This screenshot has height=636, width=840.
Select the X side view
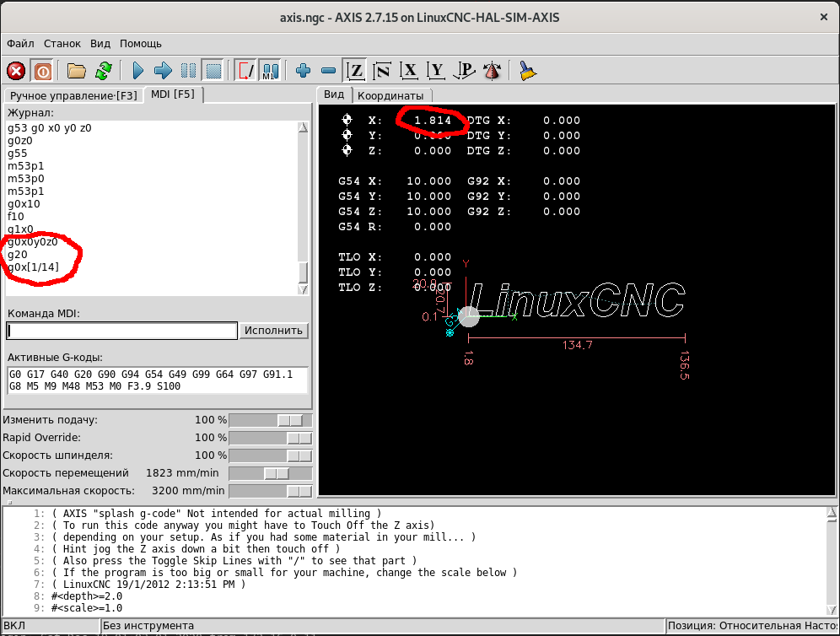409,71
